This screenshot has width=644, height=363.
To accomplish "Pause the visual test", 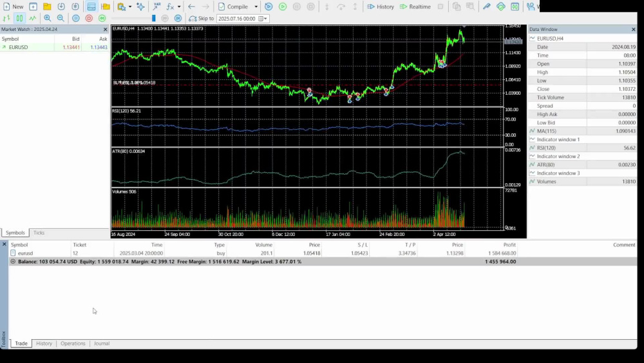I will click(x=76, y=18).
